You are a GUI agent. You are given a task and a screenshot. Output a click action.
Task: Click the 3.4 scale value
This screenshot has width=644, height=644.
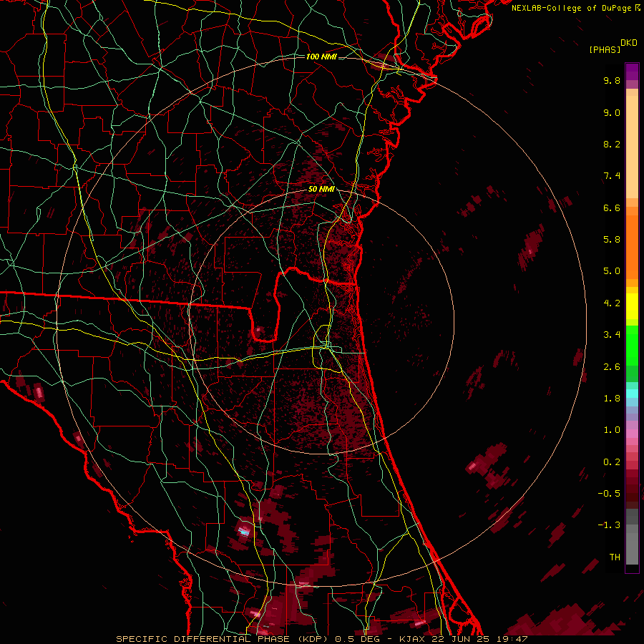tap(612, 335)
